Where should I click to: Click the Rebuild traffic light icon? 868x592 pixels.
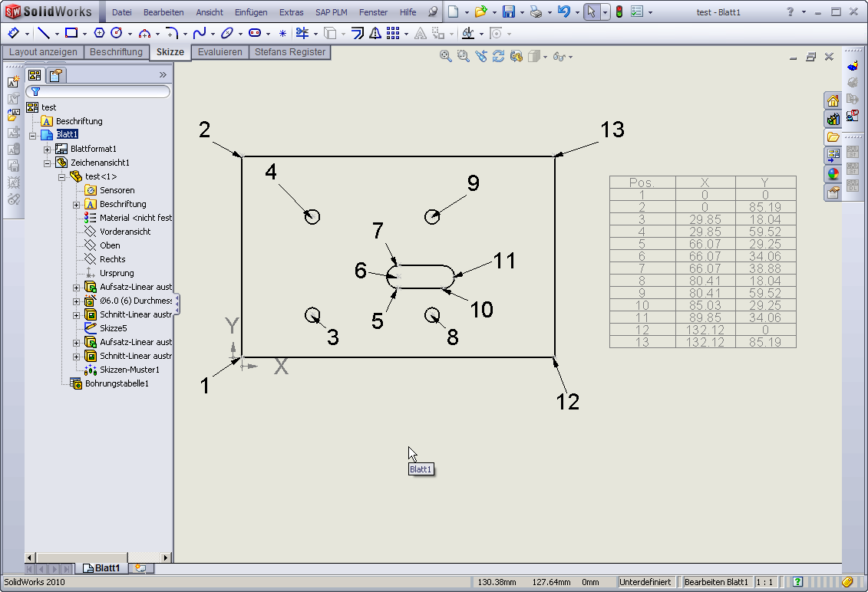619,12
